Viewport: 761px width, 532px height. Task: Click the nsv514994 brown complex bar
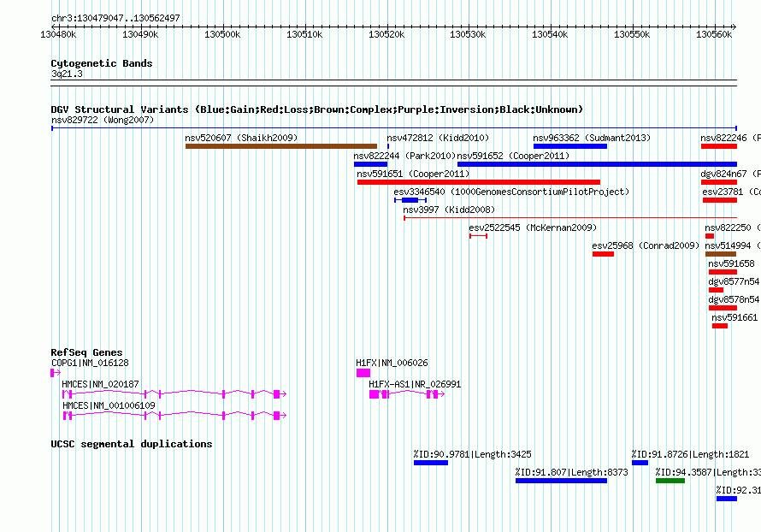point(721,254)
